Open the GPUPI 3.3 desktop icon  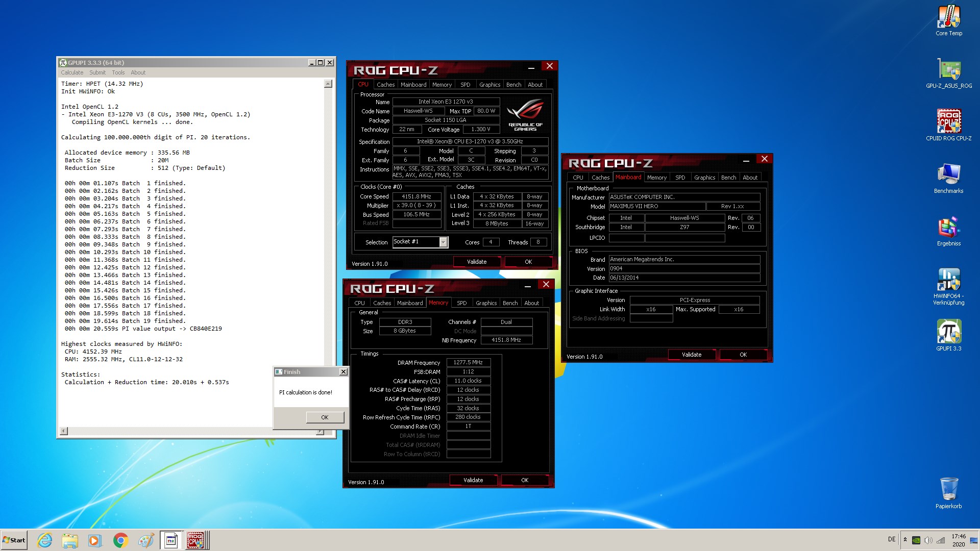coord(948,335)
